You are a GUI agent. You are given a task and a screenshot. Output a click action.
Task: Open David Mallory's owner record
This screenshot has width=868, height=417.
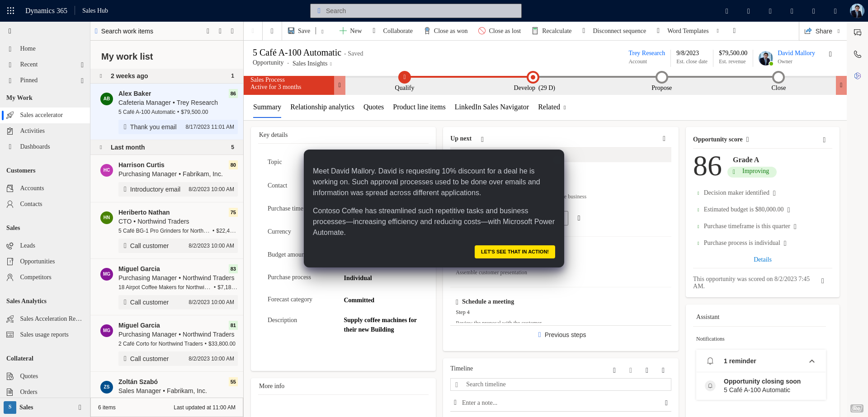[x=796, y=53]
